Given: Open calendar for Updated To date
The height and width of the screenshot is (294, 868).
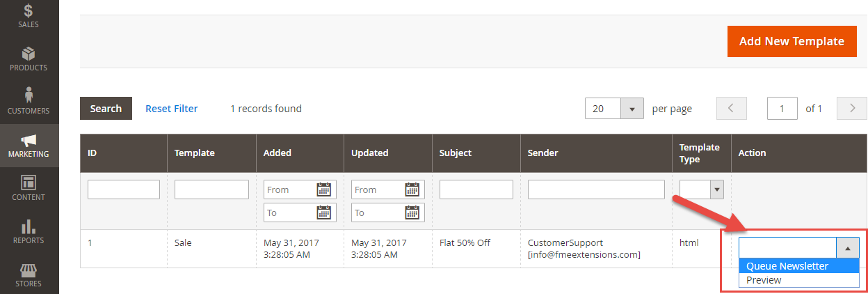Looking at the screenshot, I should pos(412,212).
